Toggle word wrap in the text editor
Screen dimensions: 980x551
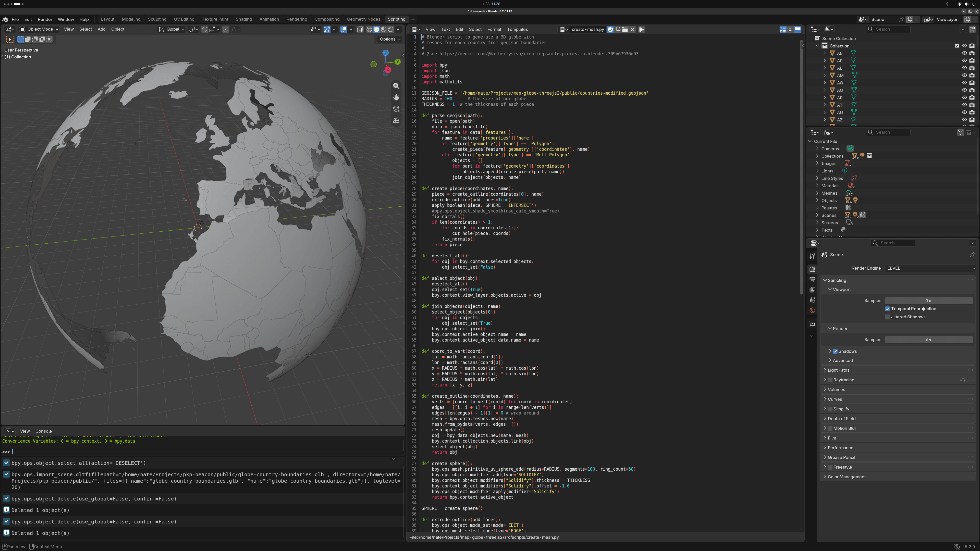pos(790,29)
